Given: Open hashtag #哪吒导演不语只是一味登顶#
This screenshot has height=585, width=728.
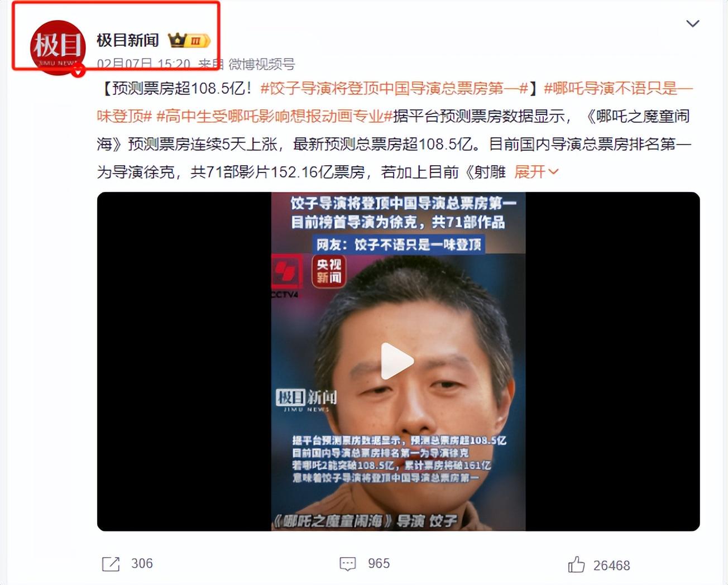Looking at the screenshot, I should [x=395, y=102].
